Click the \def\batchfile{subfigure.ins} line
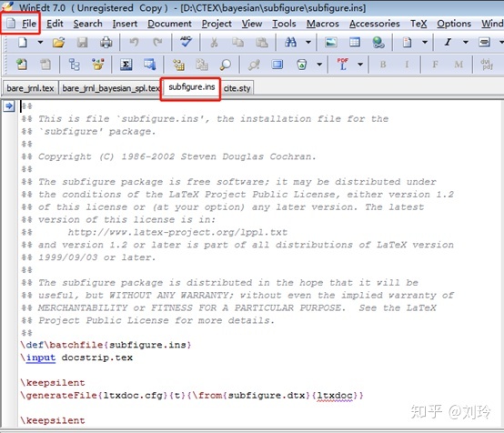504x433 pixels. coord(106,345)
